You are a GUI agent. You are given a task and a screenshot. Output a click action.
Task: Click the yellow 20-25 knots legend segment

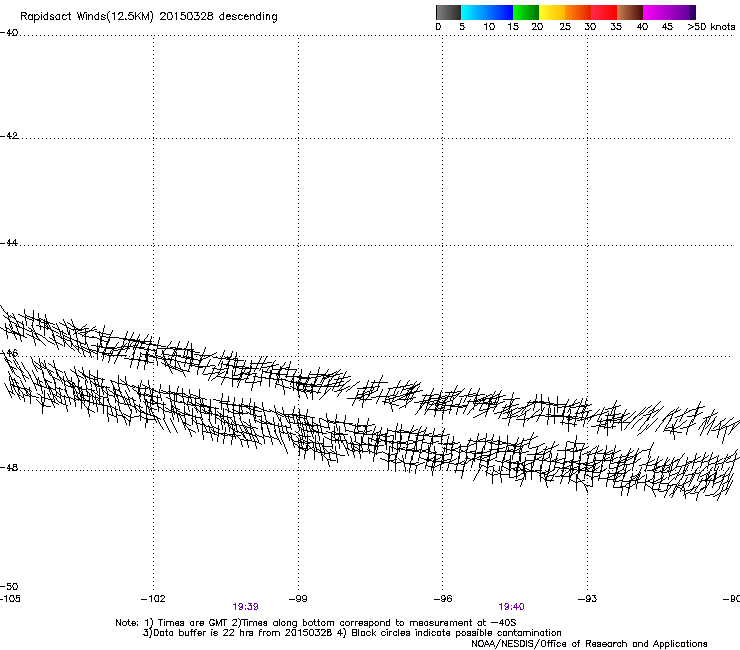(x=552, y=12)
